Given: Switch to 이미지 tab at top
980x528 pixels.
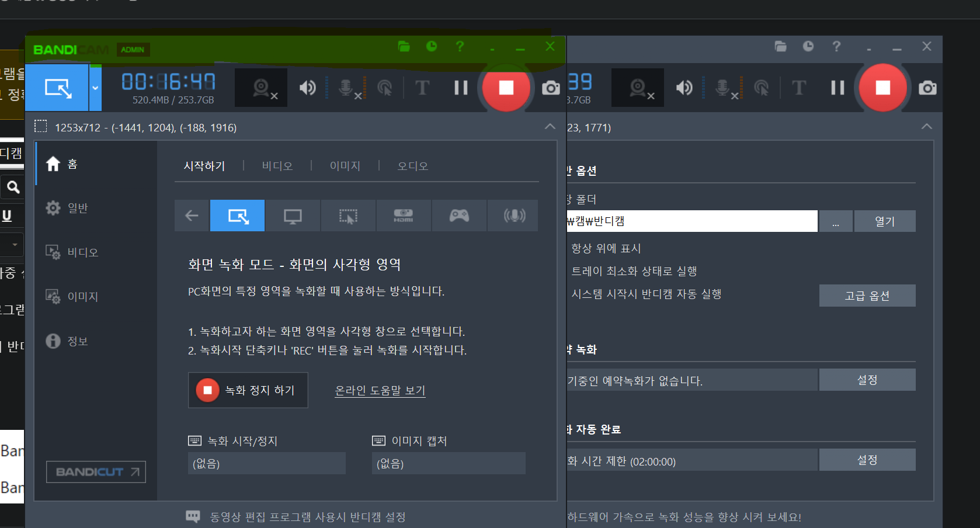Looking at the screenshot, I should [x=345, y=166].
